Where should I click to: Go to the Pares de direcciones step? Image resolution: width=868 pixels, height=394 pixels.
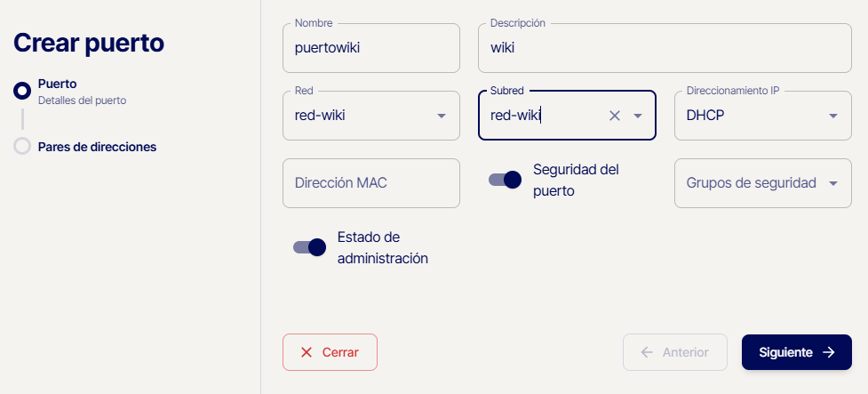pyautogui.click(x=97, y=147)
